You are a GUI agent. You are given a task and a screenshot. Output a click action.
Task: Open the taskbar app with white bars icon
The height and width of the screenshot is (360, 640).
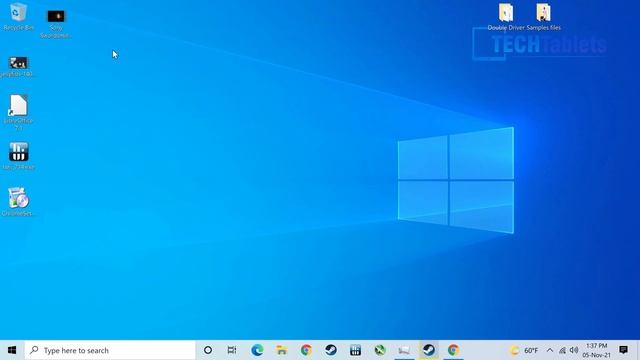point(355,350)
